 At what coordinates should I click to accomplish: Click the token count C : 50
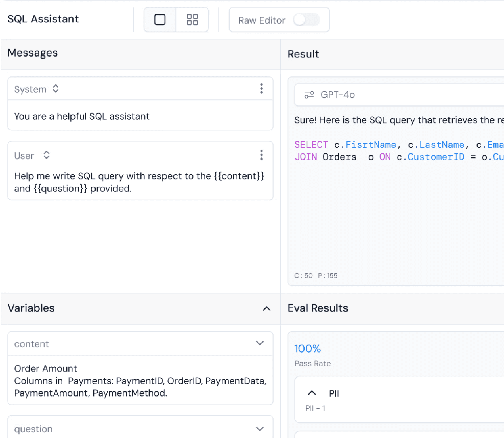pos(303,276)
